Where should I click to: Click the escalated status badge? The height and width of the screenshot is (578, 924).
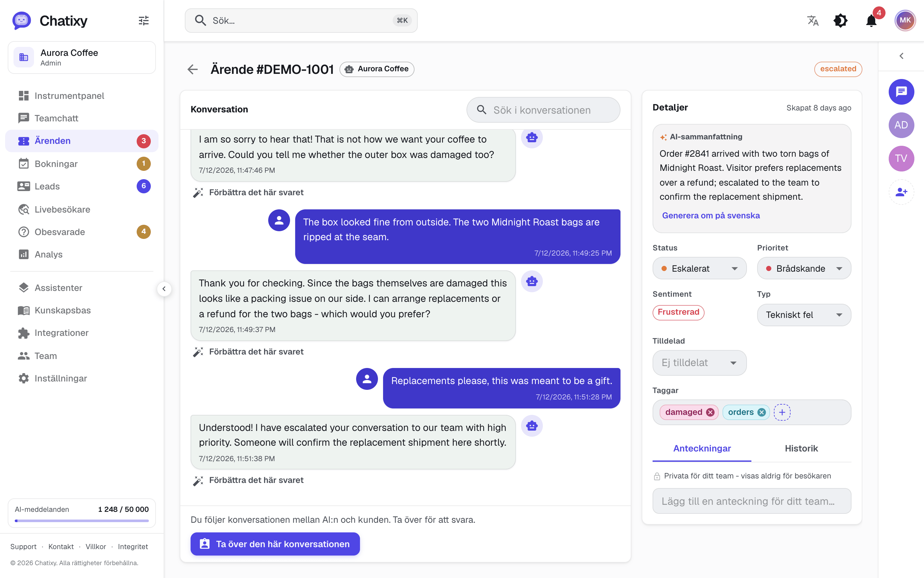pos(838,69)
